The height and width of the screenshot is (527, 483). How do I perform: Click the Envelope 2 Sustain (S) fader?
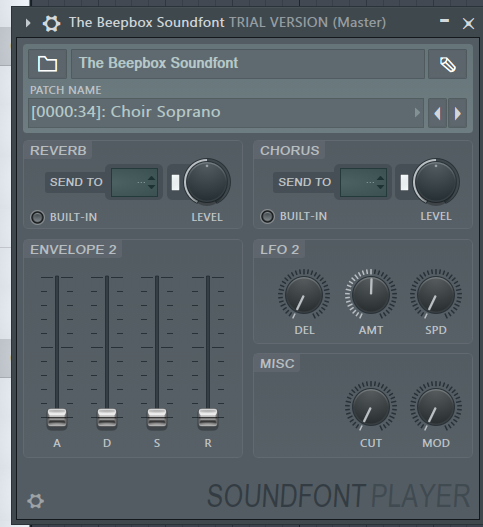pos(157,418)
